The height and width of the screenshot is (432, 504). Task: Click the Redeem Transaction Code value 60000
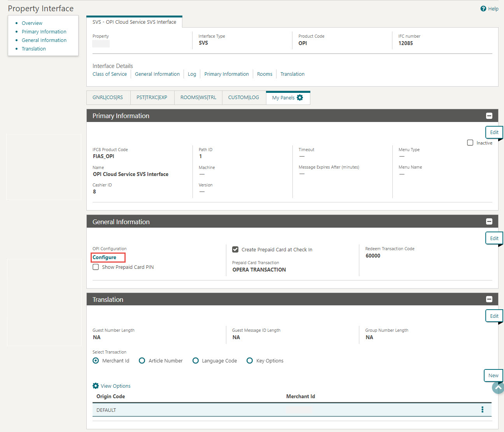(x=373, y=256)
